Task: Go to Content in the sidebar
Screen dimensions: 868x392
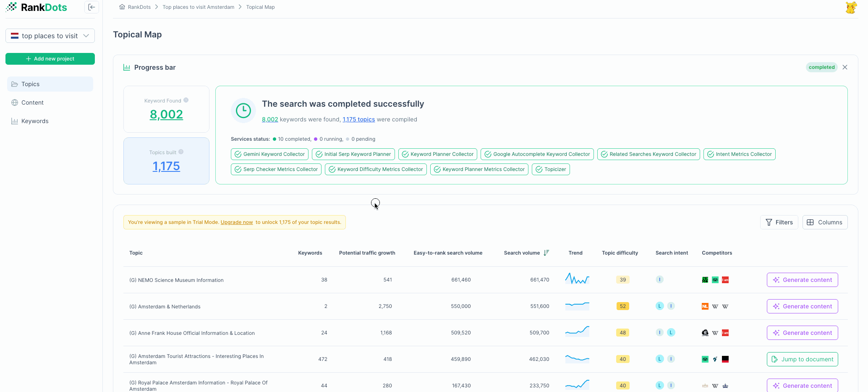Action: click(32, 103)
